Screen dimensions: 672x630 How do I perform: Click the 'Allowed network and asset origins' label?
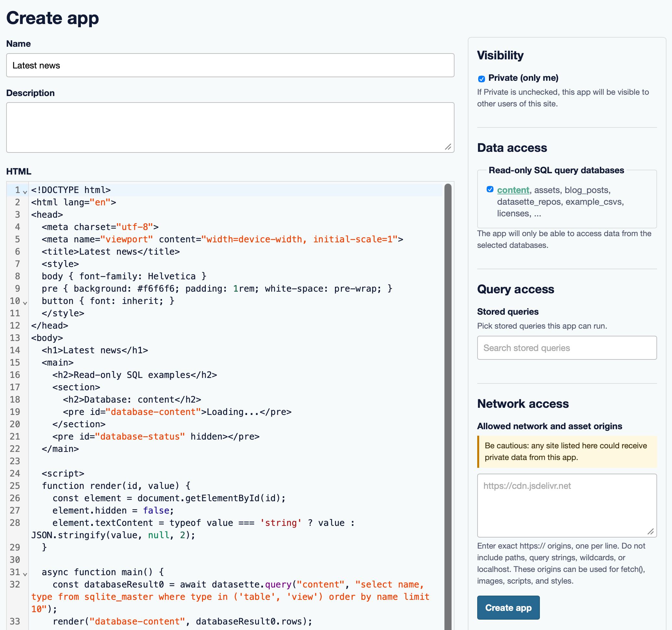pyautogui.click(x=549, y=426)
